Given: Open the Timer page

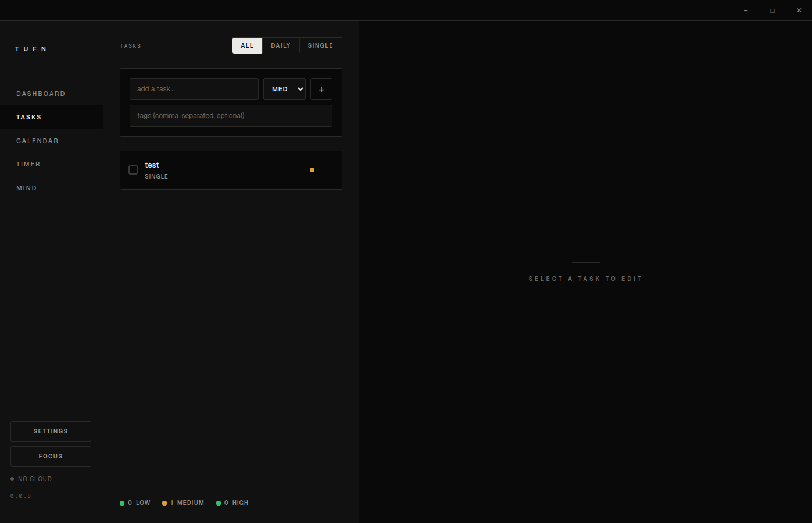Looking at the screenshot, I should click(x=28, y=164).
